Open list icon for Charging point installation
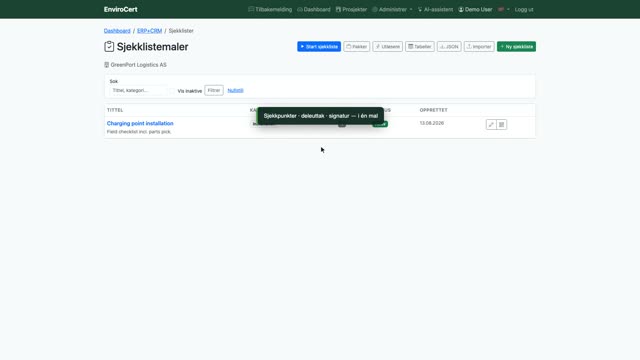The image size is (640, 360). click(x=502, y=124)
